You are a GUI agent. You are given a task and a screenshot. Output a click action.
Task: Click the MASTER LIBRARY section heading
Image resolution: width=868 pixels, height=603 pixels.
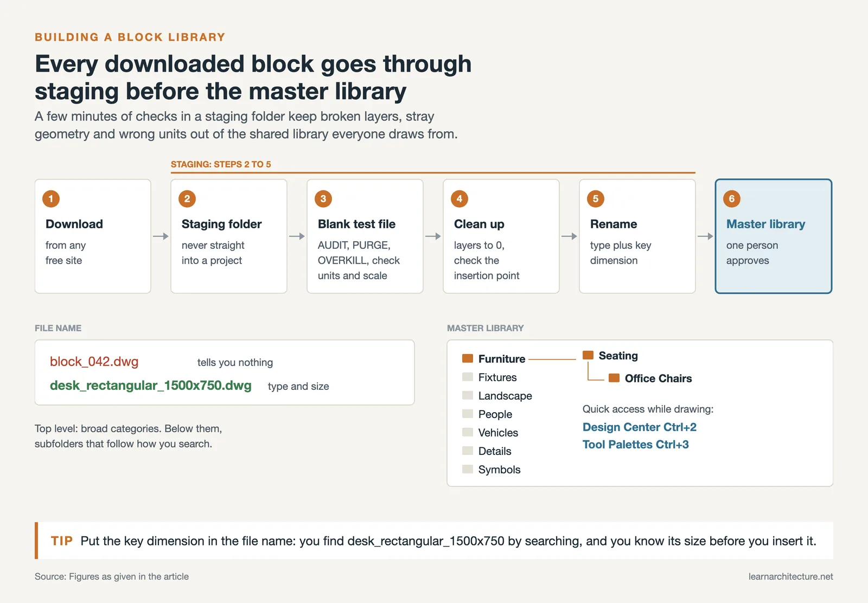click(x=486, y=328)
